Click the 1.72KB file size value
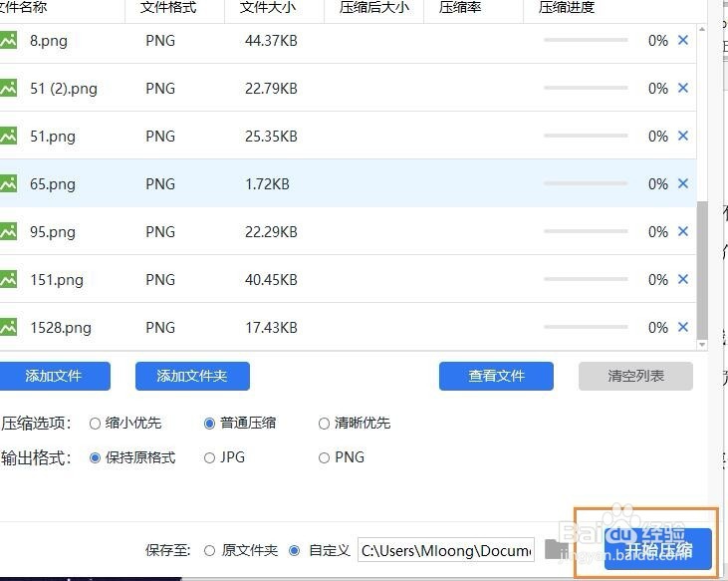Image resolution: width=728 pixels, height=581 pixels. tap(268, 184)
